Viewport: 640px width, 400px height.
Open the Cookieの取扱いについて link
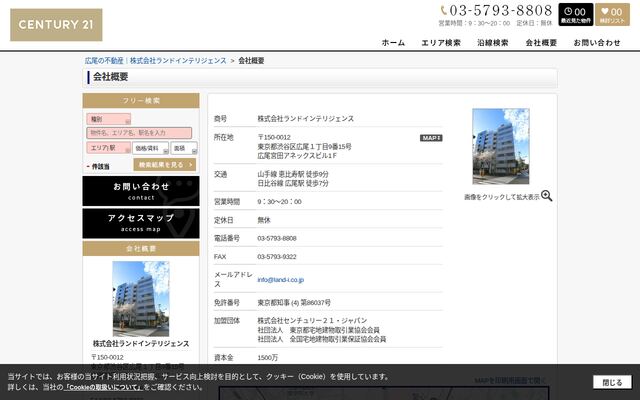pos(104,387)
